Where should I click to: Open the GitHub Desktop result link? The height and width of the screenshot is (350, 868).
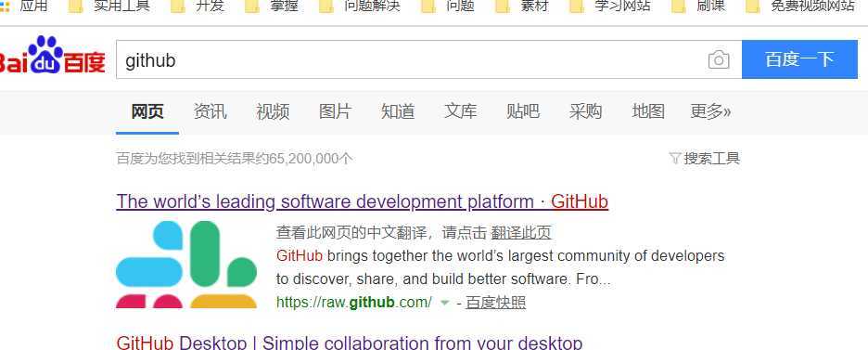coord(350,343)
